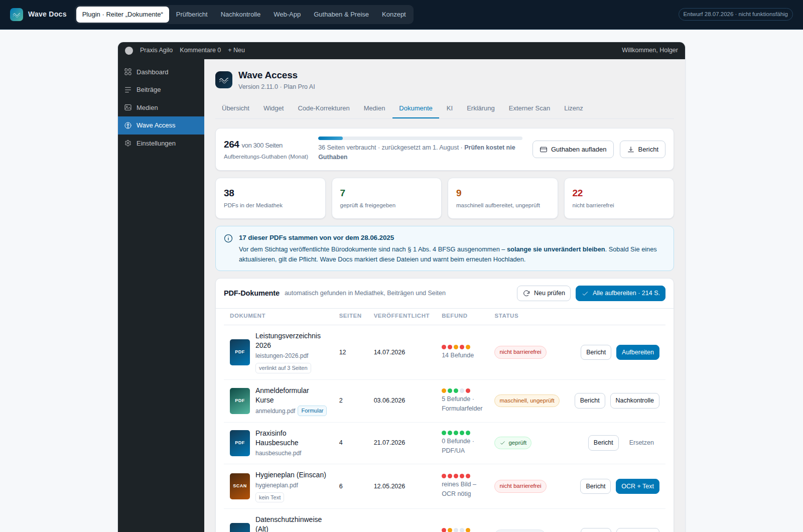Image resolution: width=803 pixels, height=532 pixels.
Task: Open the Widget plugin tab
Action: (x=274, y=108)
